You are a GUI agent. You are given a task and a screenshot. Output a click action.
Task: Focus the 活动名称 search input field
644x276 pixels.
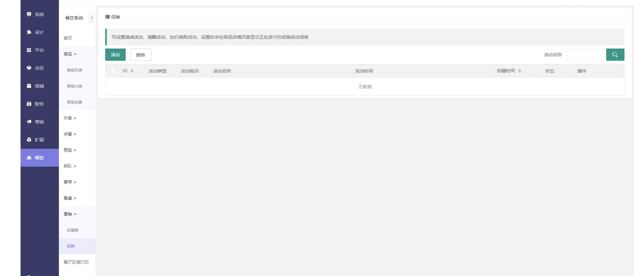(x=586, y=55)
